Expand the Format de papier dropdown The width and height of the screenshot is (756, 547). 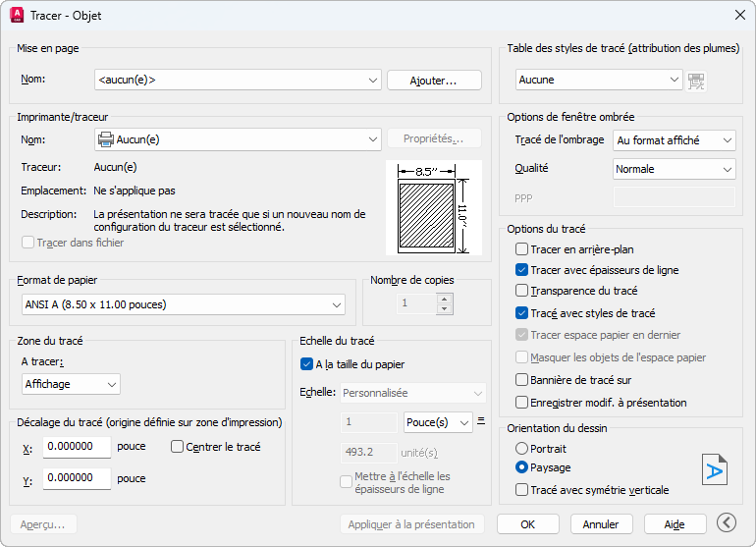point(183,305)
